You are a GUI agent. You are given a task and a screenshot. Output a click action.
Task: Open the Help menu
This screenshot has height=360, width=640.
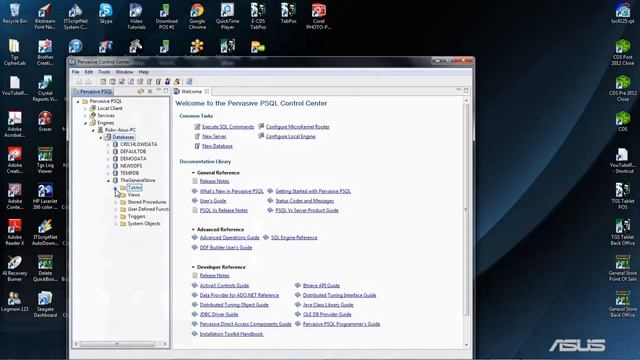tap(144, 72)
